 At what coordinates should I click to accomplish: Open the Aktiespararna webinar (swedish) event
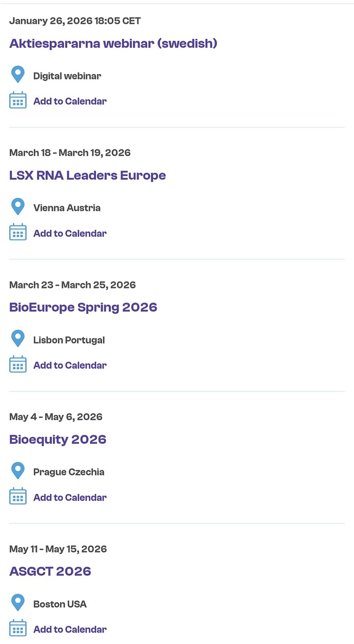pos(113,44)
